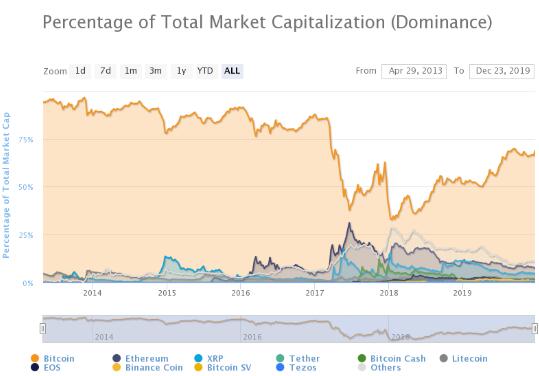Viewport: 539px width, 376px height.
Task: Grab the right navigator range handle
Action: [x=535, y=329]
